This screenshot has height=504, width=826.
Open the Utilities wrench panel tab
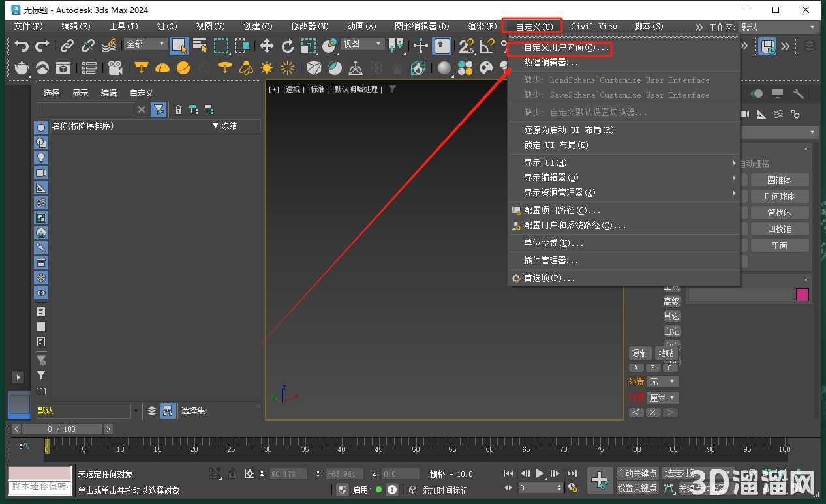coord(798,94)
